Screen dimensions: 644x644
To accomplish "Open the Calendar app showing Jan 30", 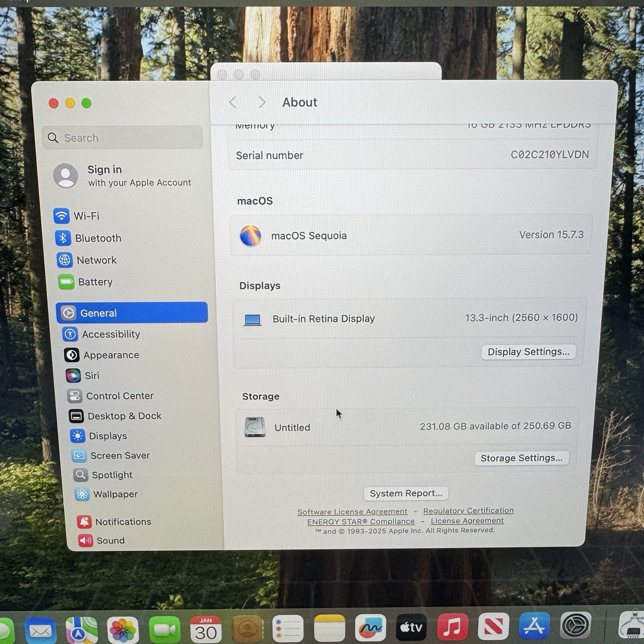I will 206,629.
